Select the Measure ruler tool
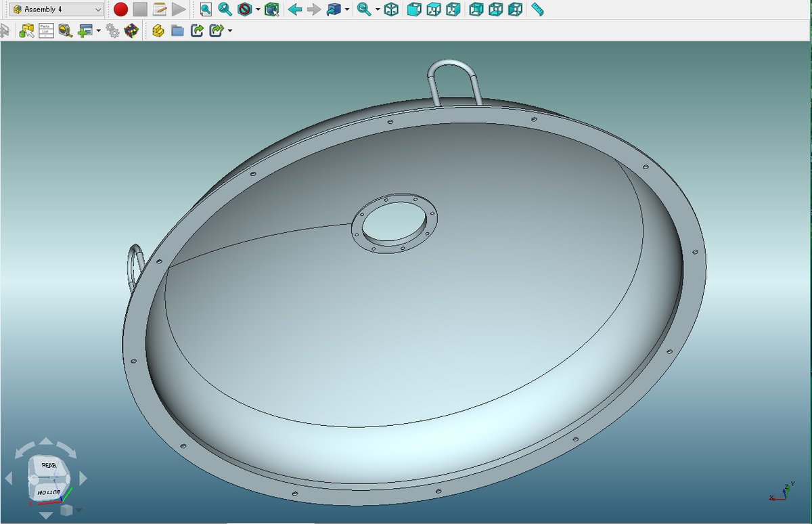This screenshot has height=524, width=812. (538, 9)
